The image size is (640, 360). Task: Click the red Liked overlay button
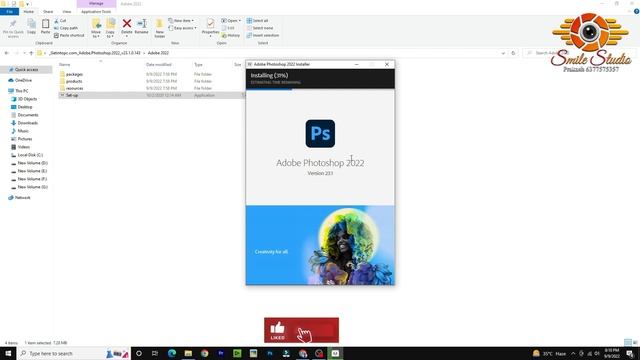pyautogui.click(x=301, y=330)
